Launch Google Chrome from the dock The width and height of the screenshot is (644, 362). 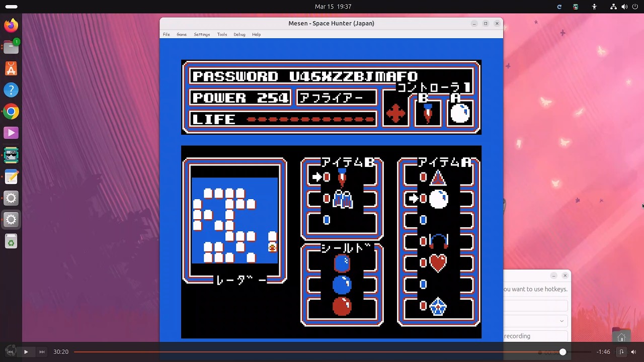pos(11,112)
